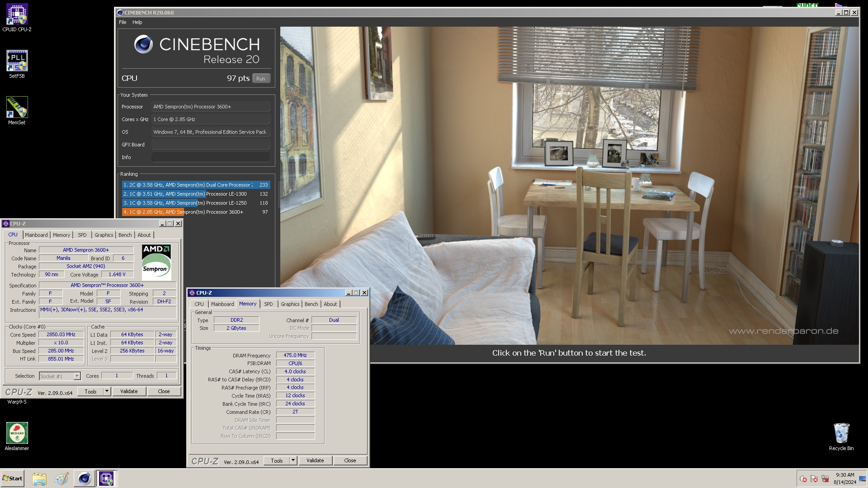This screenshot has height=488, width=868.
Task: Click the DRAM Frequency 475.0 MHz value
Action: pos(295,355)
